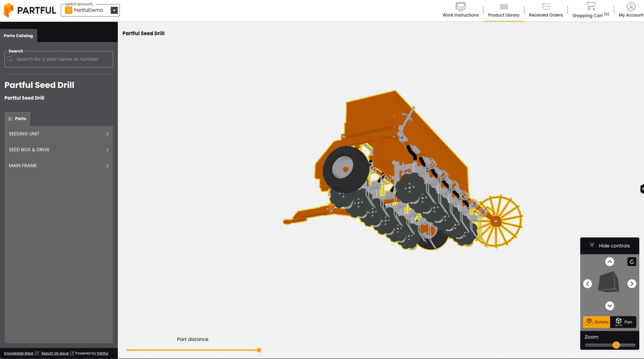Select the Parts Catalog tab
This screenshot has height=359, width=644.
click(x=18, y=35)
